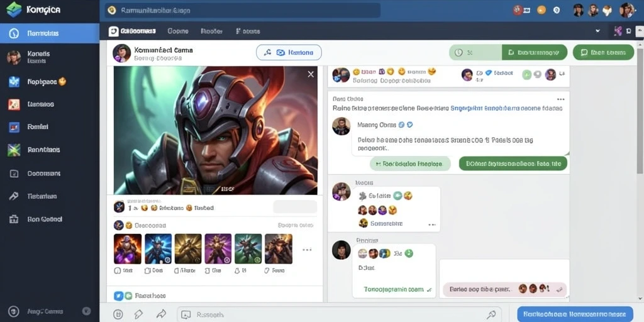Click the top search field
Image resolution: width=644 pixels, height=322 pixels.
pos(242,10)
